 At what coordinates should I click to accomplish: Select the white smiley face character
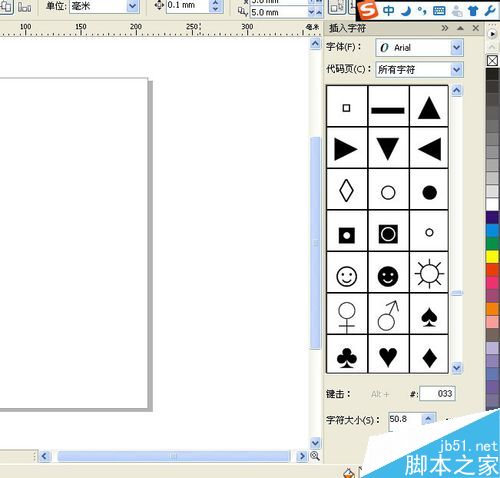[347, 272]
